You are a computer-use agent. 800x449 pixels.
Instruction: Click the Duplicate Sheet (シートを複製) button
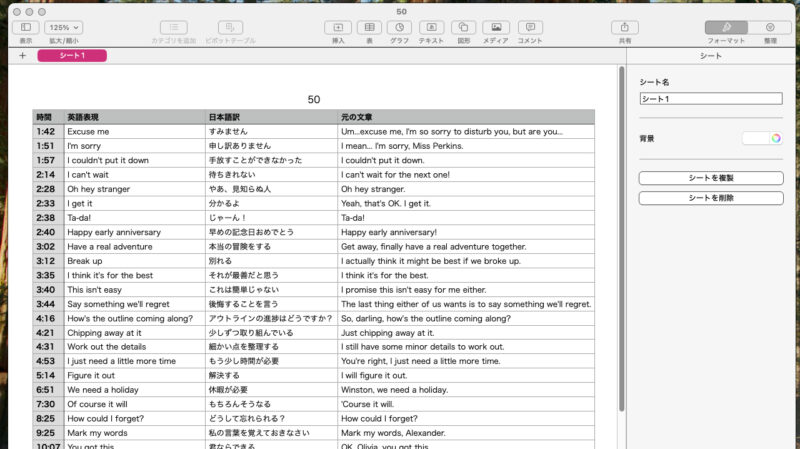click(711, 178)
